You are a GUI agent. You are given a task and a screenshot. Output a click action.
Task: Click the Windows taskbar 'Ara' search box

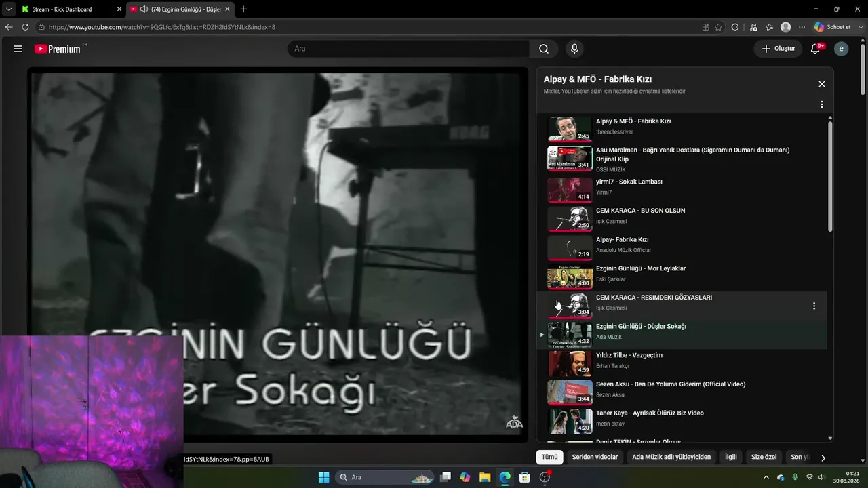point(385,477)
